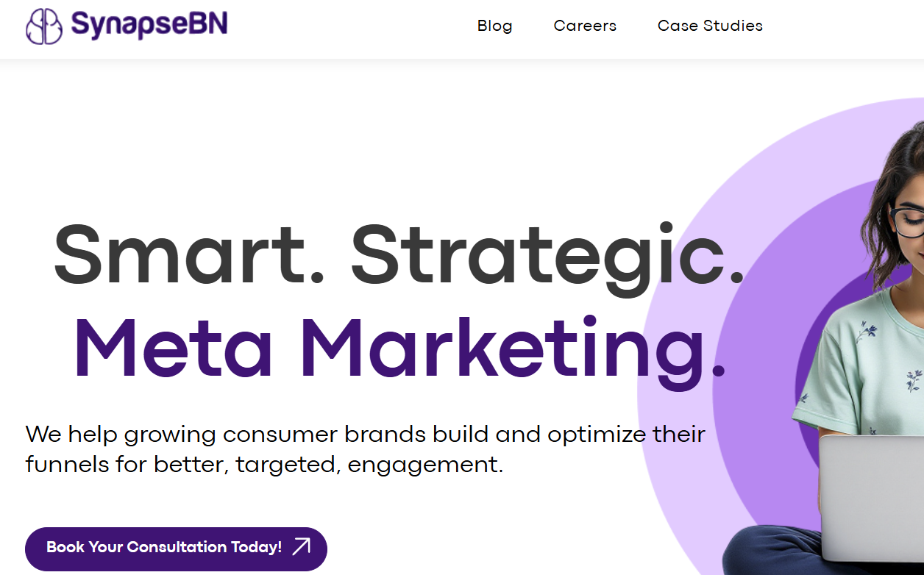Click the 'Smart. Strategic.' heading
The image size is (924, 575).
tap(401, 259)
